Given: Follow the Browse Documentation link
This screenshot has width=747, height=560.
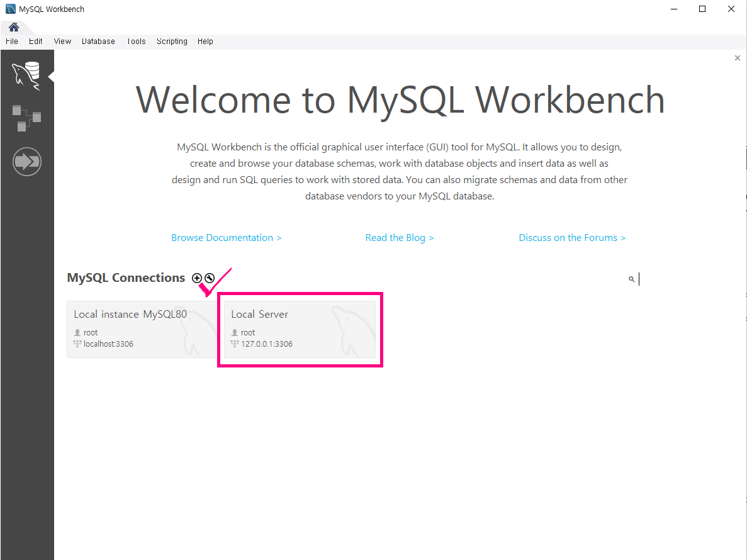Looking at the screenshot, I should point(227,238).
